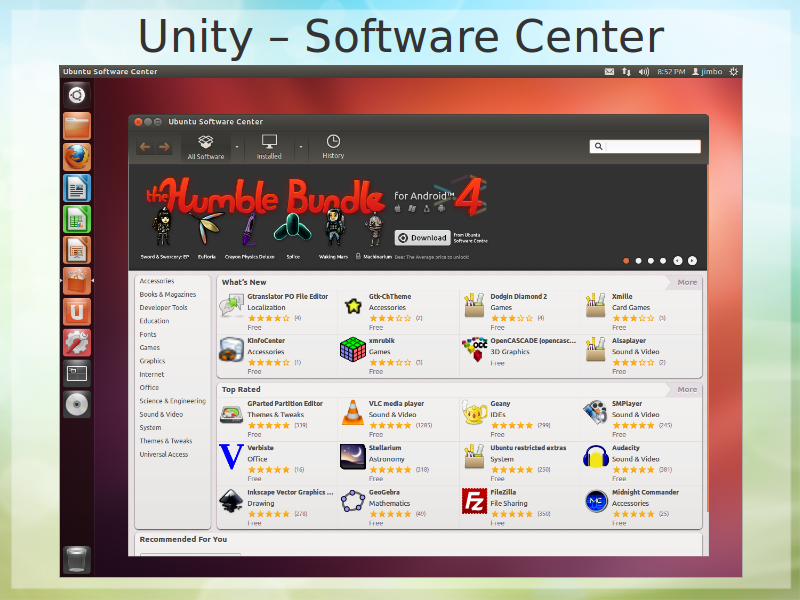Select the Installed view
Screen dimensions: 800x600
click(269, 147)
